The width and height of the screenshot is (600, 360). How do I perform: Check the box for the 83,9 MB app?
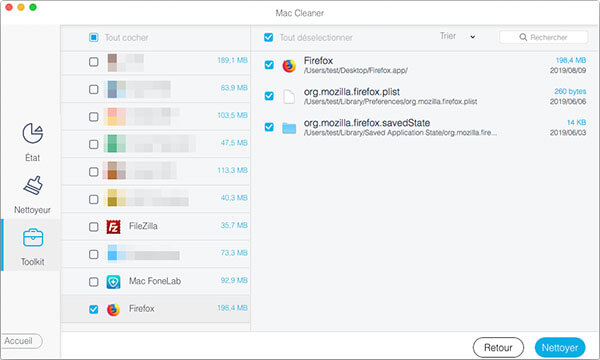click(x=94, y=90)
